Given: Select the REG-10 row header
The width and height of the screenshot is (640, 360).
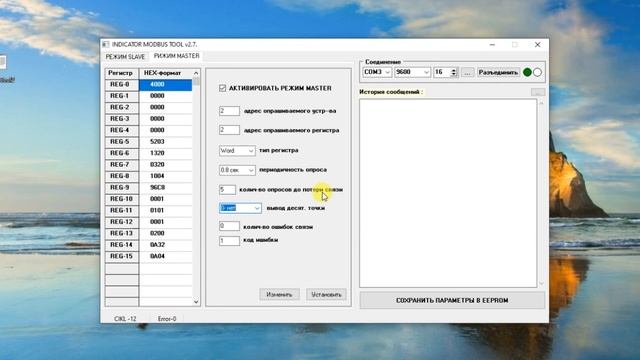Looking at the screenshot, I should click(122, 199).
